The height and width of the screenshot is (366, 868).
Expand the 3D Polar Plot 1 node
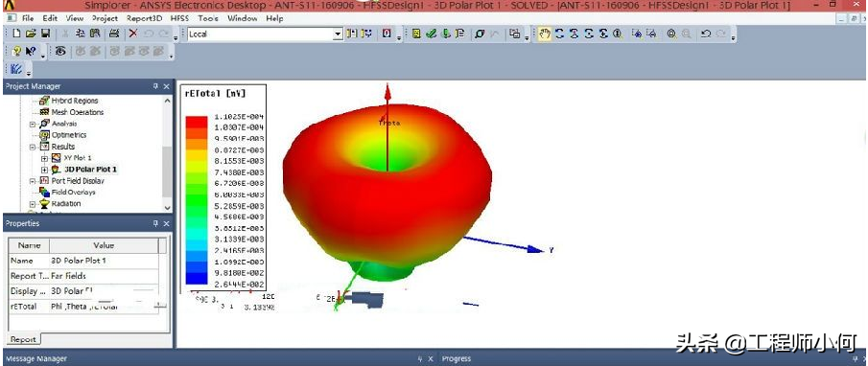click(45, 170)
